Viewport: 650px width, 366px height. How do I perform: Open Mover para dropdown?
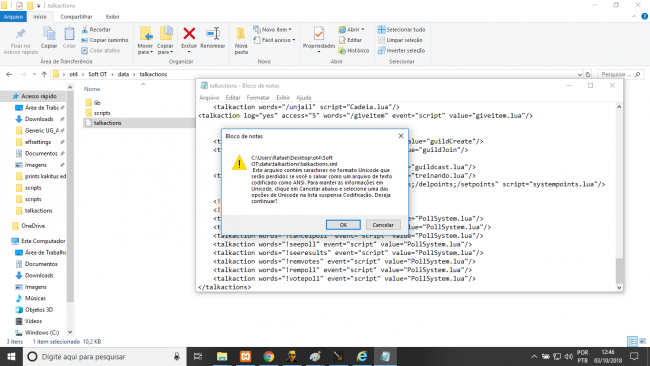145,41
